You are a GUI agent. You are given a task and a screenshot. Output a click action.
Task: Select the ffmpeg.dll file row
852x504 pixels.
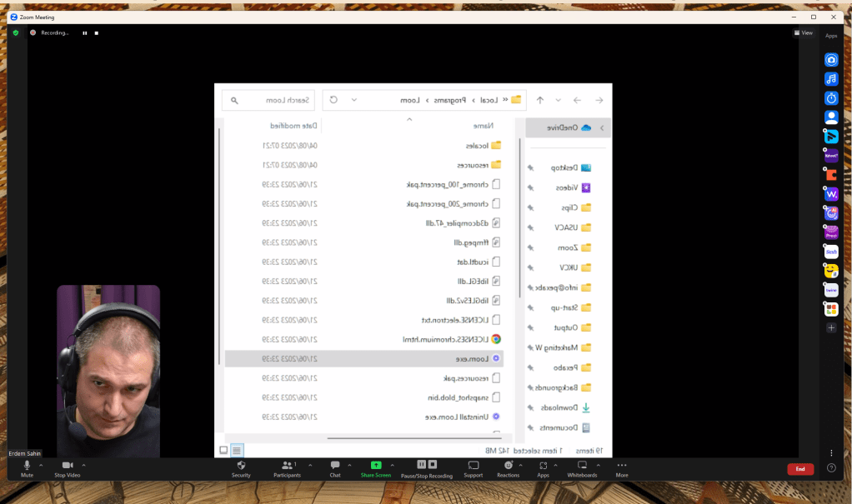pos(364,242)
